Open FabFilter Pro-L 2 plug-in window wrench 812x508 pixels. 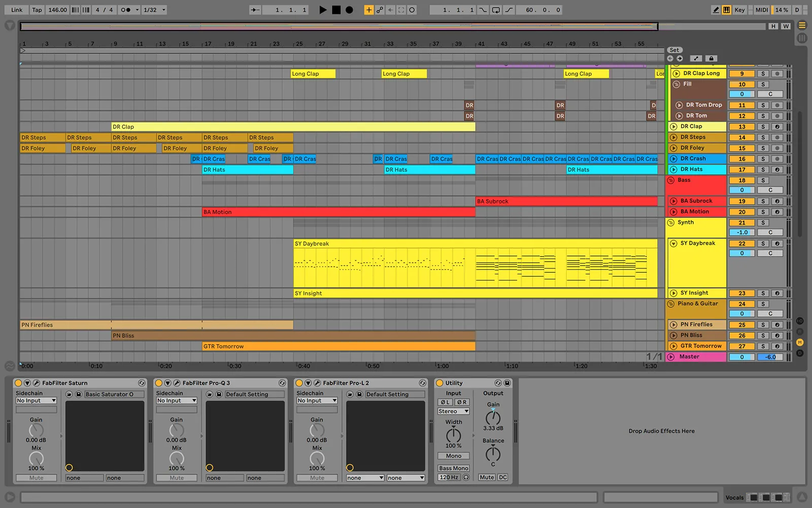point(317,383)
